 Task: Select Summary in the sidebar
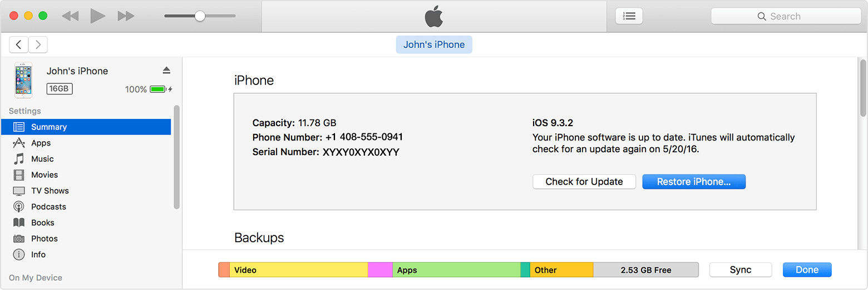click(x=86, y=127)
